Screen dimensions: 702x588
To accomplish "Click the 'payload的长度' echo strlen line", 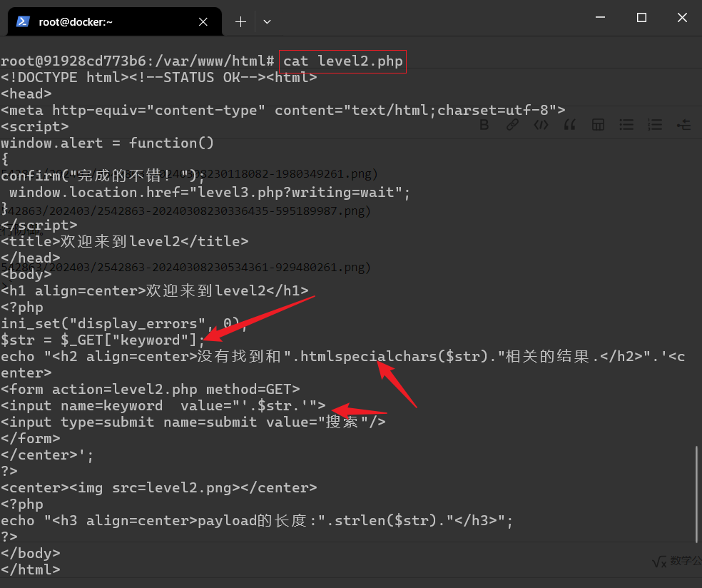I will click(257, 520).
